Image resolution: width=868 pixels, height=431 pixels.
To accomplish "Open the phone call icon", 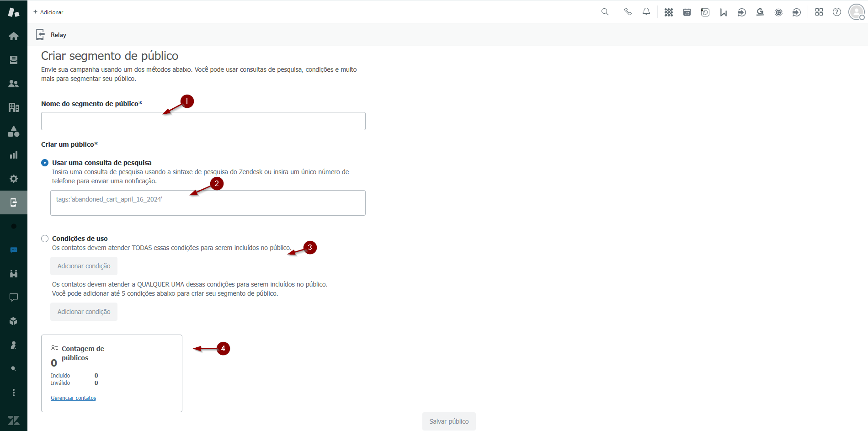I will [628, 12].
